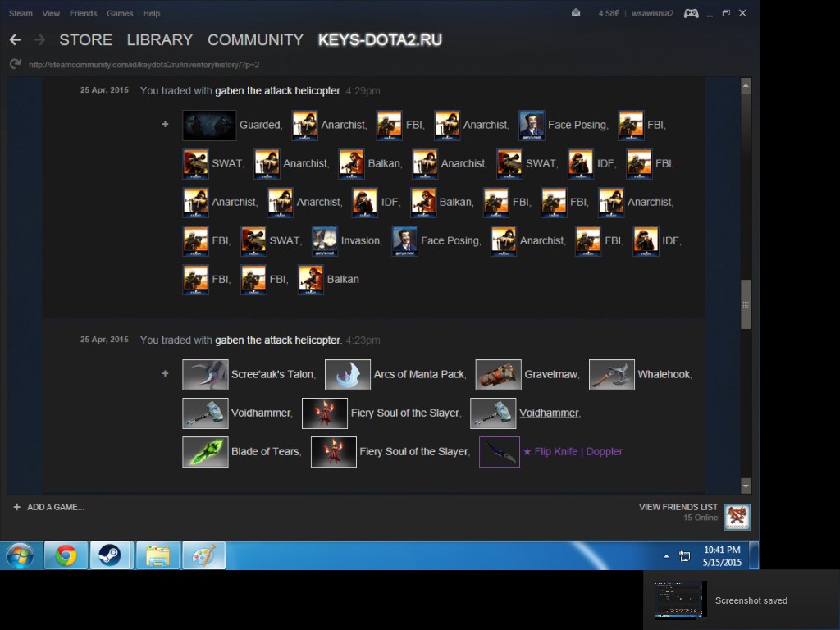Open the Friends menu
The width and height of the screenshot is (840, 630).
coord(83,13)
